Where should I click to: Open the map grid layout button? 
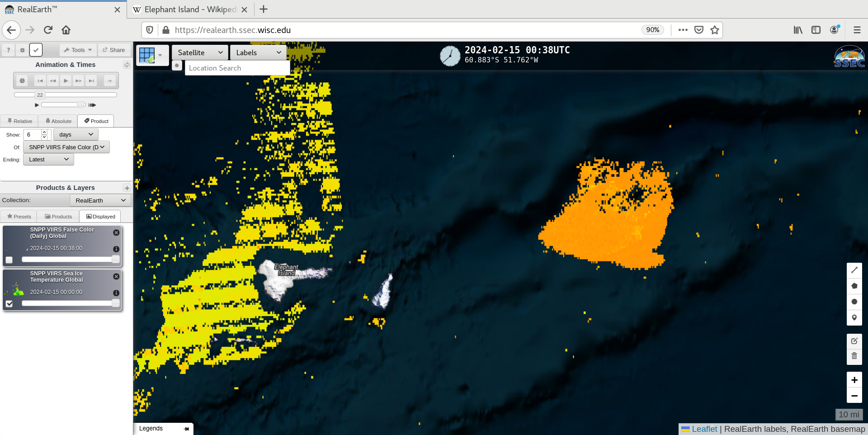(x=152, y=55)
